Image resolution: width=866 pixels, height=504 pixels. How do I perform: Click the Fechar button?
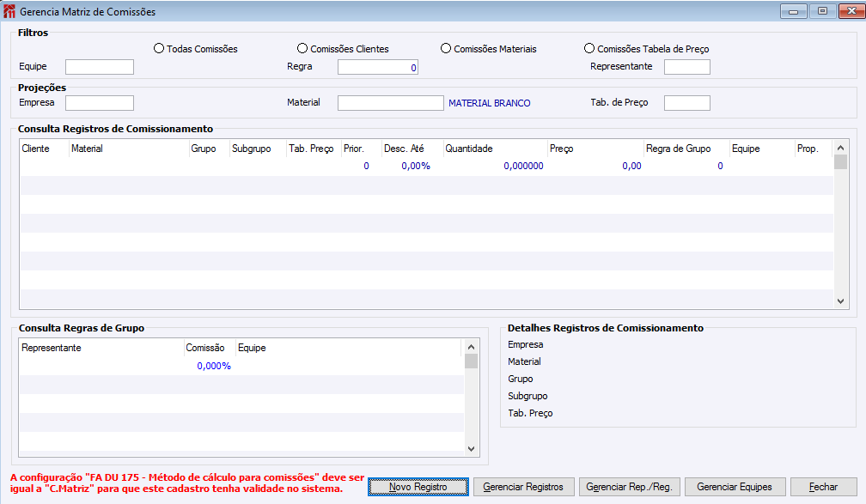(x=823, y=487)
